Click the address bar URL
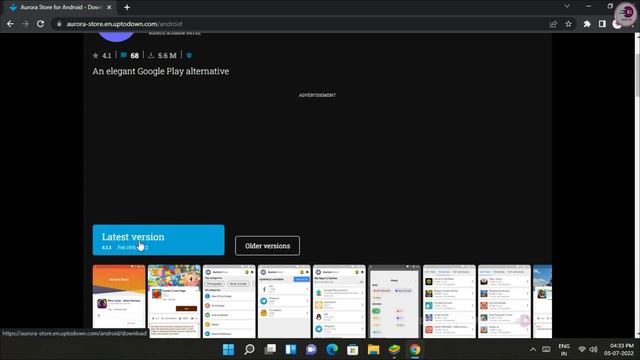 point(124,24)
